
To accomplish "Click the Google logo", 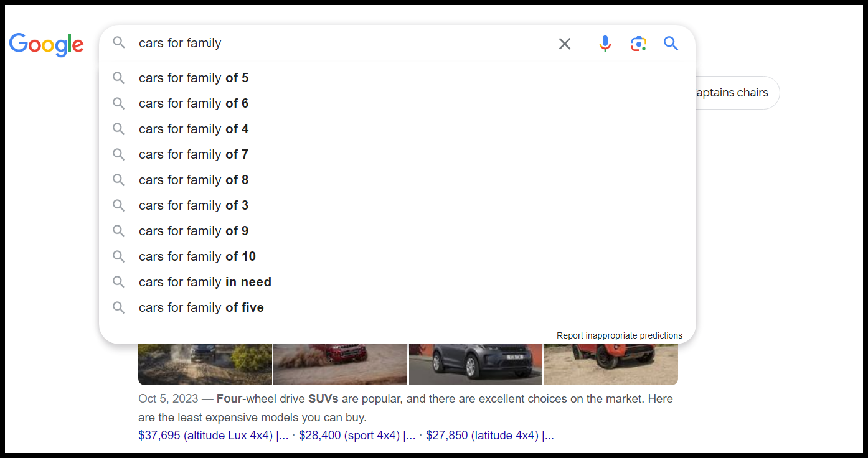I will point(46,44).
